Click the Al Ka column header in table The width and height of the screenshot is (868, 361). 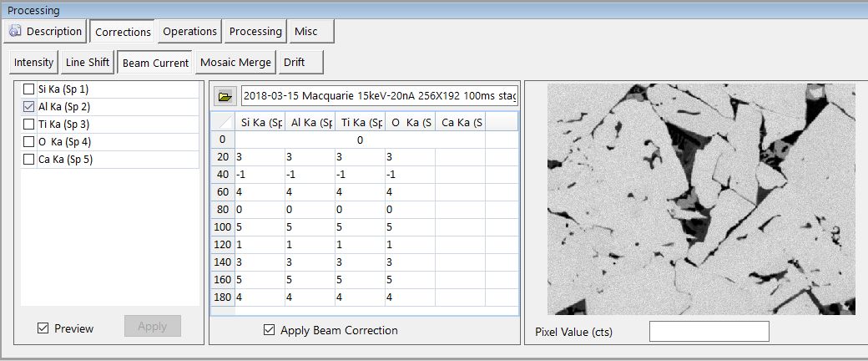coord(310,123)
